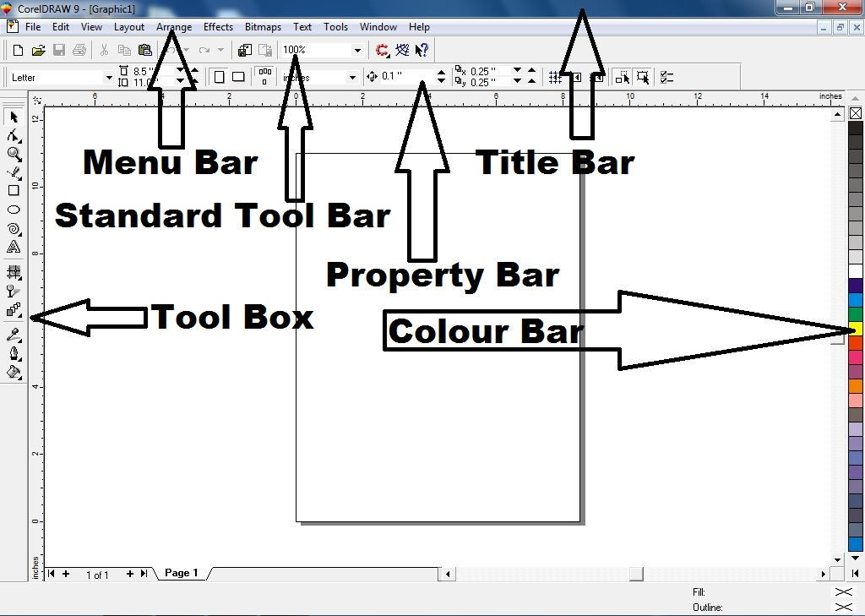Viewport: 865px width, 616px height.
Task: Open the units inches dropdown
Action: pos(352,78)
